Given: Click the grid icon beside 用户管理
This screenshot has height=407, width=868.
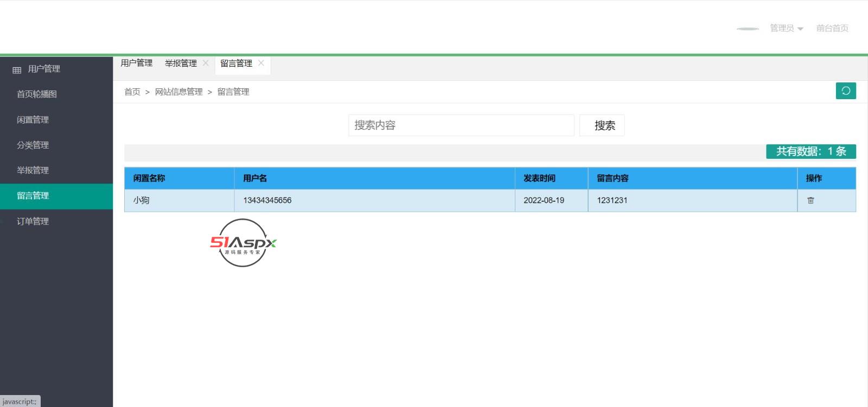Looking at the screenshot, I should click(17, 70).
